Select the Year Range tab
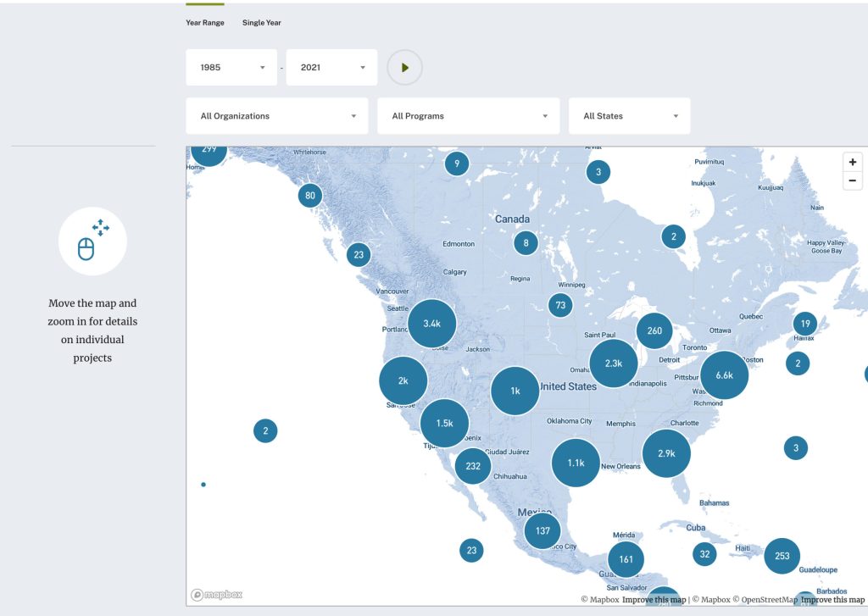The height and width of the screenshot is (616, 868). (x=204, y=23)
